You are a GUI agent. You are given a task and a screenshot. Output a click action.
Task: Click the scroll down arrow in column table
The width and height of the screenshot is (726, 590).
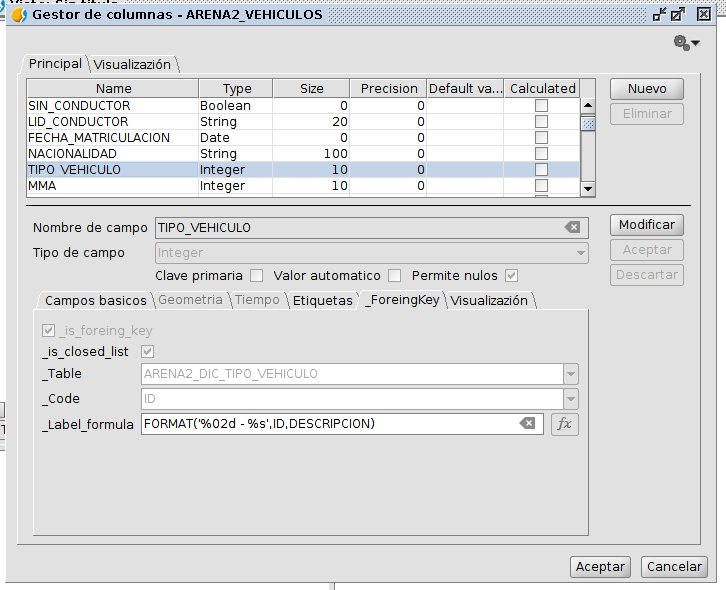click(588, 187)
